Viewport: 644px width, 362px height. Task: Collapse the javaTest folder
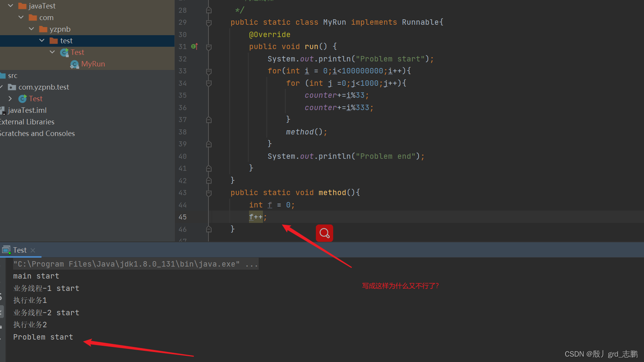[10, 6]
